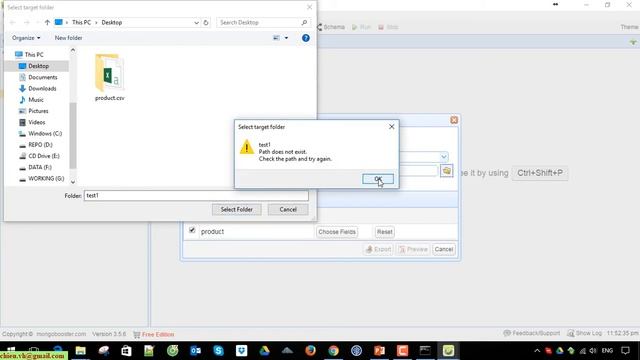This screenshot has width=640, height=360.
Task: Open Downloads in navigation pane
Action: (x=42, y=89)
